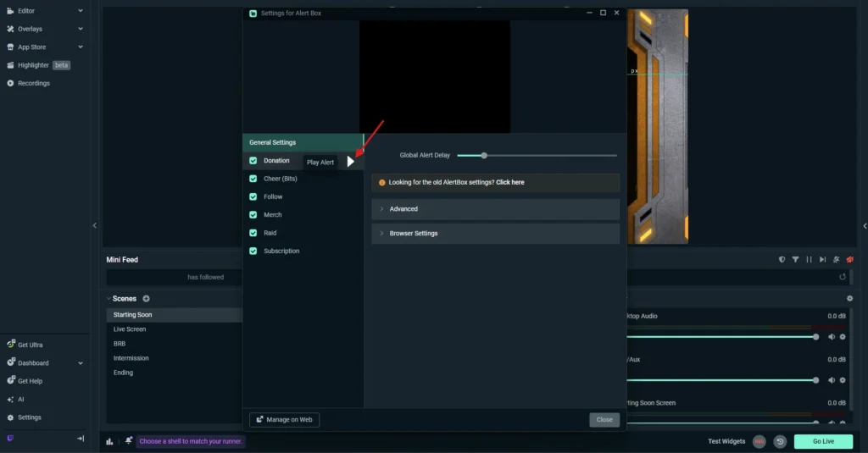Screen dimensions: 868x453
Task: Open the Mini Feed filter icon
Action: point(795,260)
